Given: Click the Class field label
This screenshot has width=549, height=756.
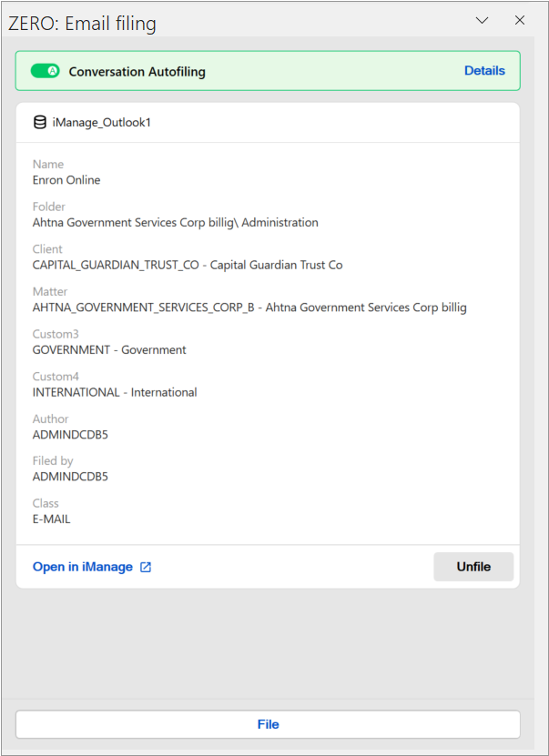Looking at the screenshot, I should tap(46, 503).
